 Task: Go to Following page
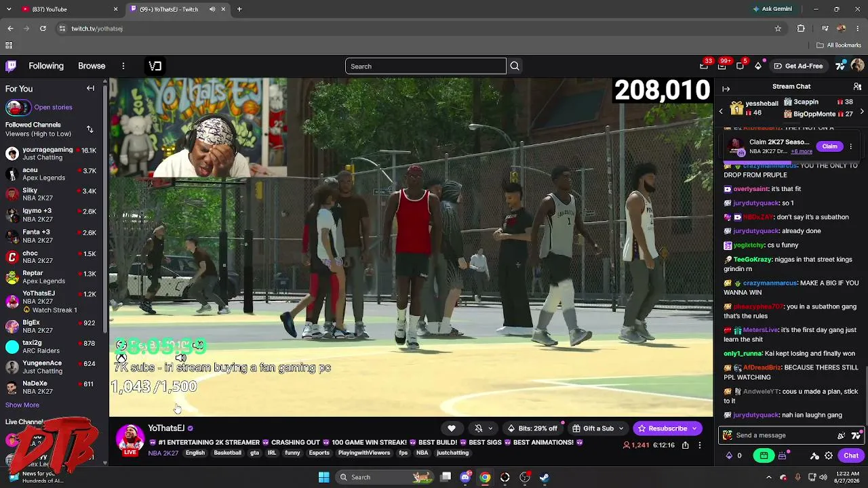(x=46, y=66)
